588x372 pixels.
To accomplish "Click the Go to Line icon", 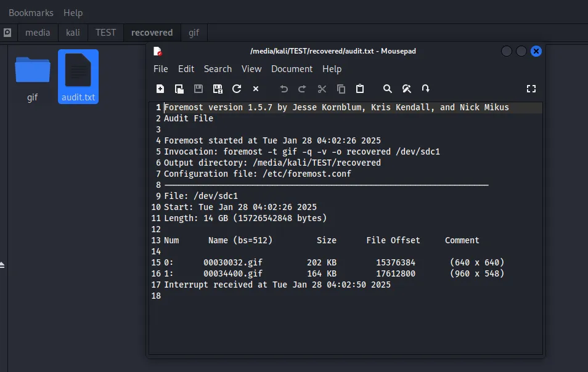I will [426, 89].
